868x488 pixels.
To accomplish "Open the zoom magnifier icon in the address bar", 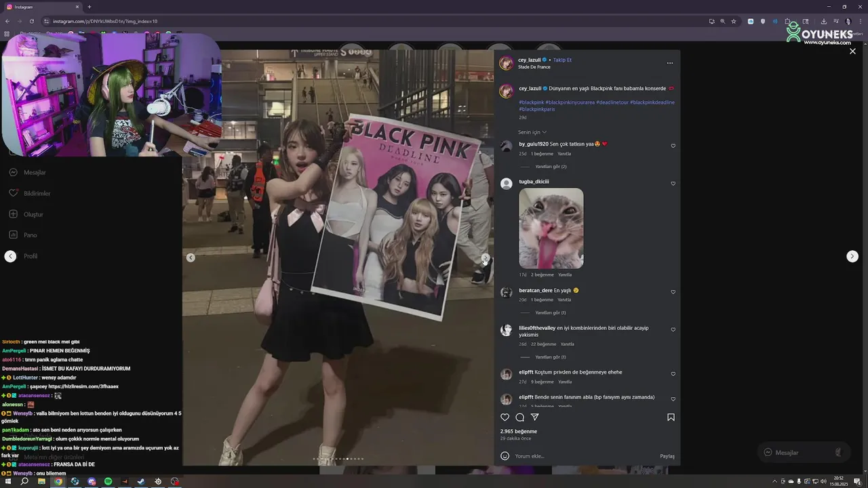I will coord(723,21).
